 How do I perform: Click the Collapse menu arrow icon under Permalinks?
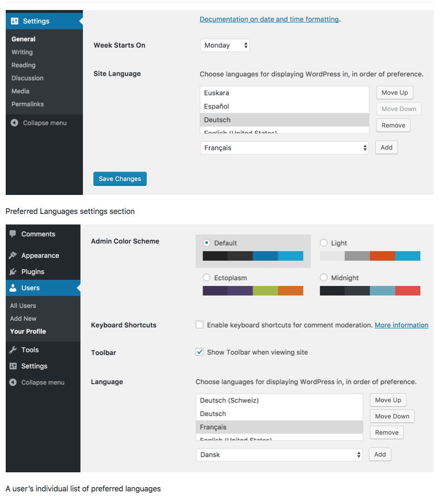coord(14,123)
